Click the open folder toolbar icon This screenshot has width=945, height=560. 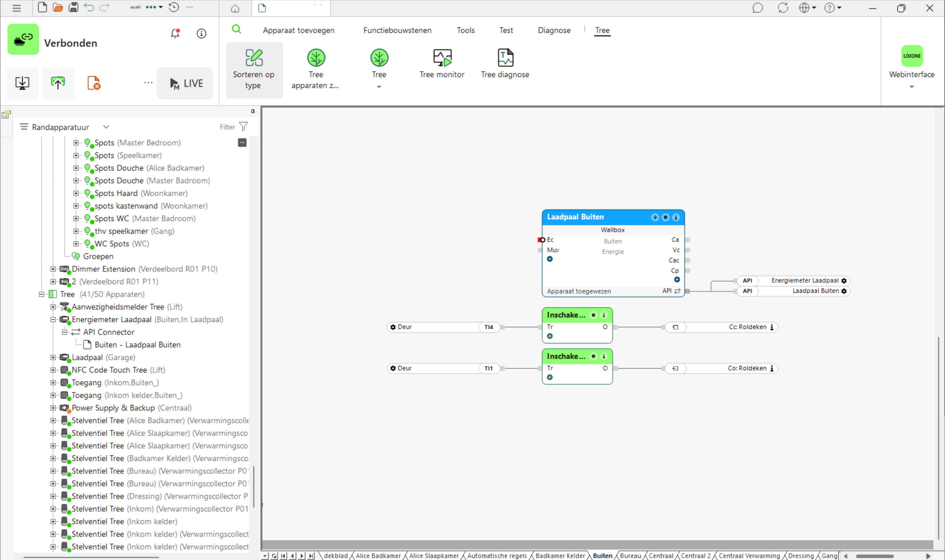[x=58, y=7]
